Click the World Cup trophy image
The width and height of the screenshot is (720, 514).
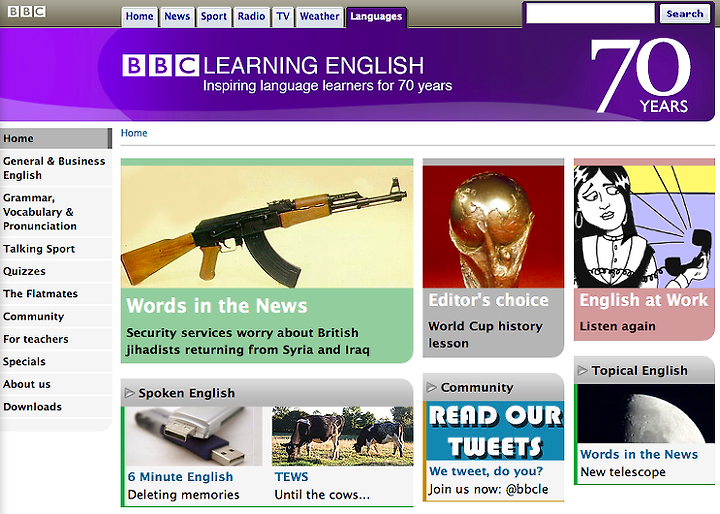(x=493, y=227)
